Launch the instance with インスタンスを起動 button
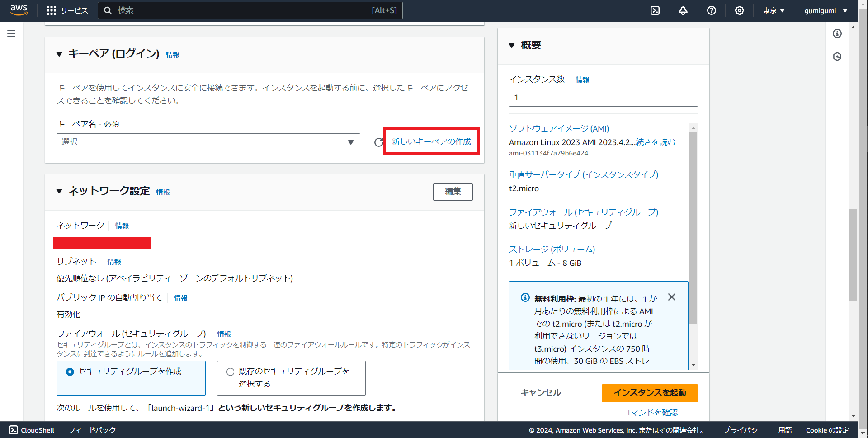 pos(649,393)
